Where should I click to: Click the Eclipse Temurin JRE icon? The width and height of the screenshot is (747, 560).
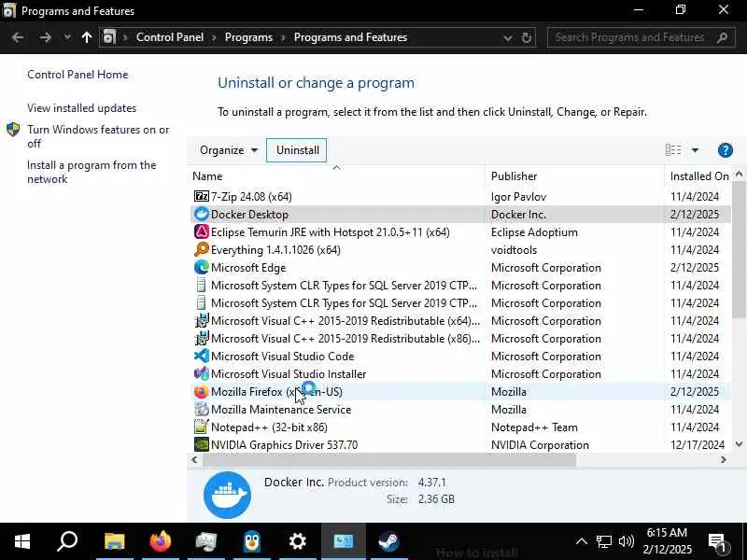(202, 231)
